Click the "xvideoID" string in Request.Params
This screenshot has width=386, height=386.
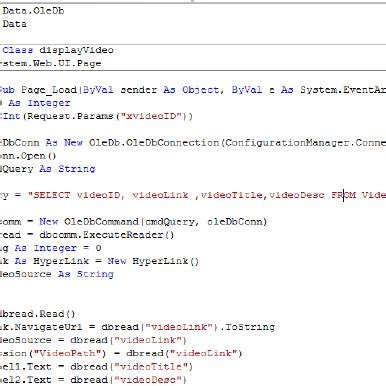151,116
